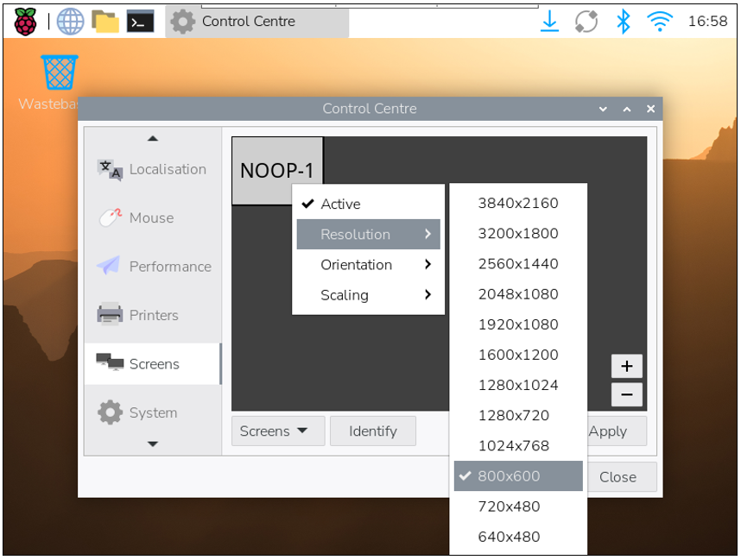Image resolution: width=741 pixels, height=560 pixels.
Task: Click the Printers icon in sidebar
Action: click(110, 314)
